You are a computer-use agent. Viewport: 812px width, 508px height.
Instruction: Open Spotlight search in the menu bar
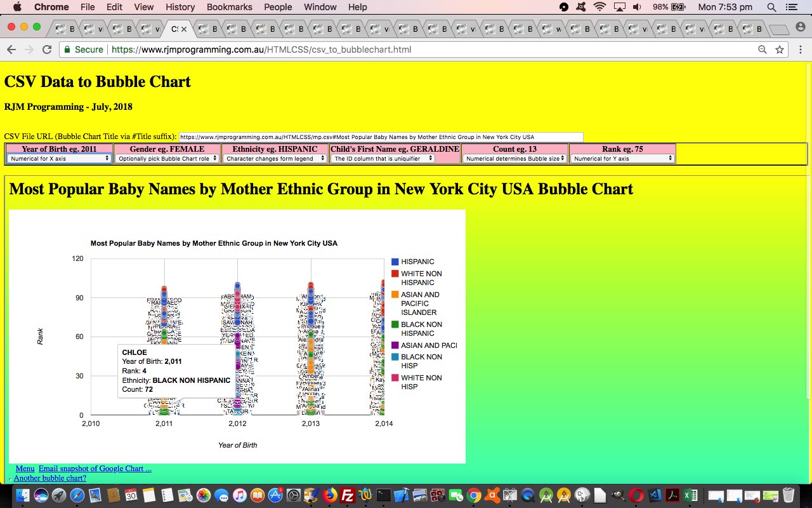point(771,7)
